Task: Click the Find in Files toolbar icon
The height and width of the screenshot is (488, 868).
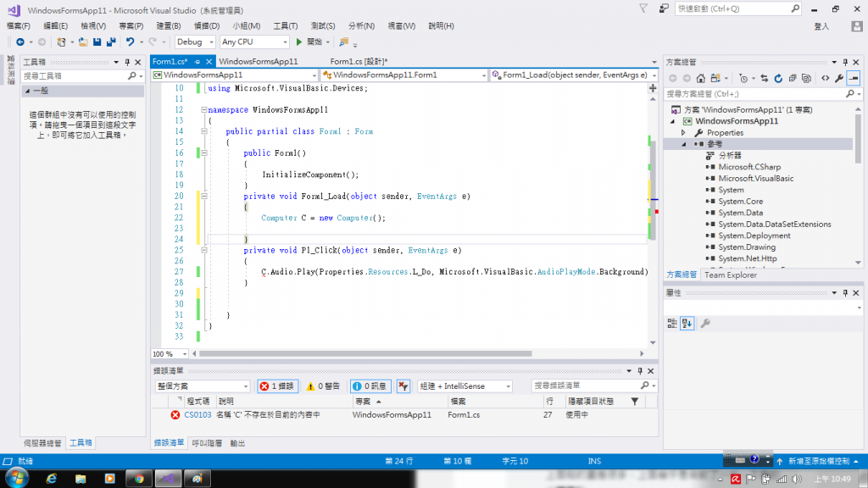Action: (x=344, y=42)
